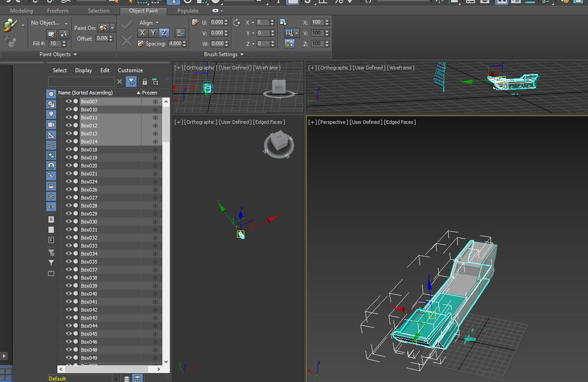Enable Z axis alignment button

tap(164, 33)
